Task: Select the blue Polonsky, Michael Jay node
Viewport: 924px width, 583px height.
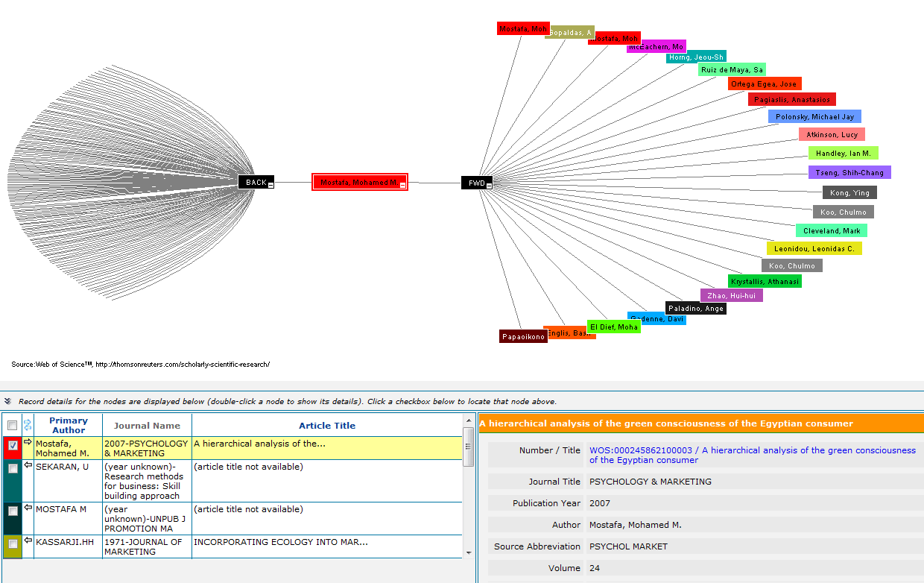Action: click(814, 116)
